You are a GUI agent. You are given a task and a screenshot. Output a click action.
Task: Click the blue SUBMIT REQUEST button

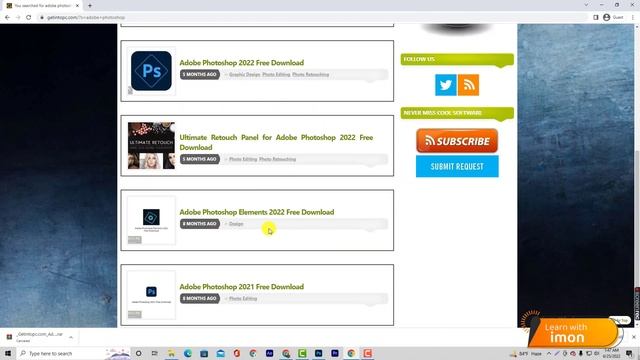(457, 166)
